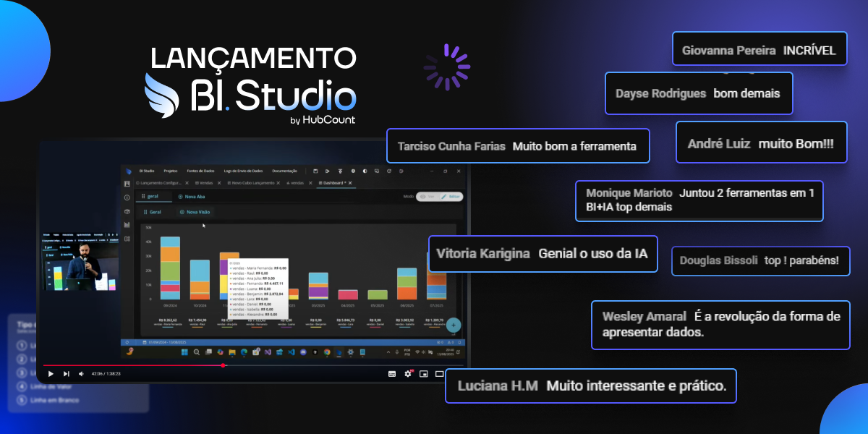Screen dimensions: 868x434
Task: Click the sync icon in status bar
Action: pos(127,342)
